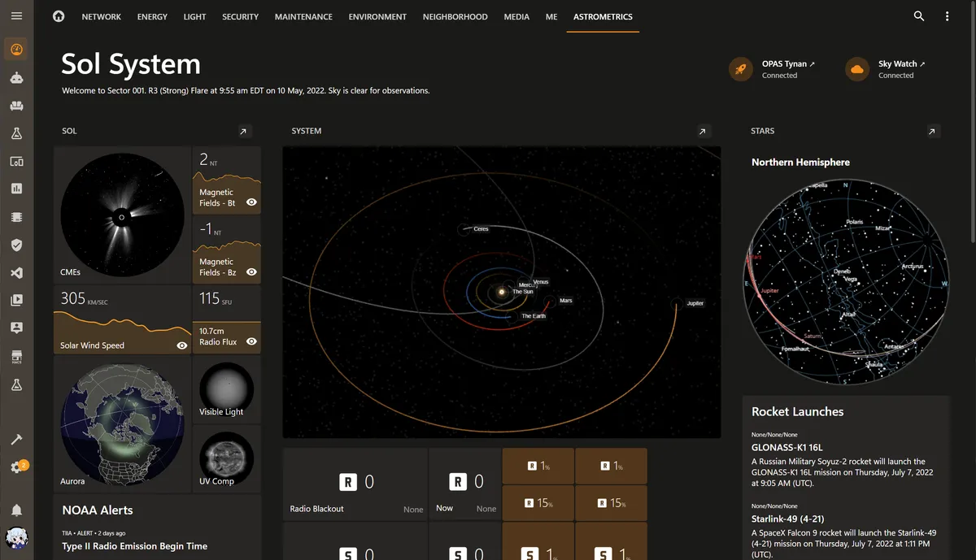Toggle visibility eye on 10.7cm Radio Flux

pyautogui.click(x=251, y=341)
